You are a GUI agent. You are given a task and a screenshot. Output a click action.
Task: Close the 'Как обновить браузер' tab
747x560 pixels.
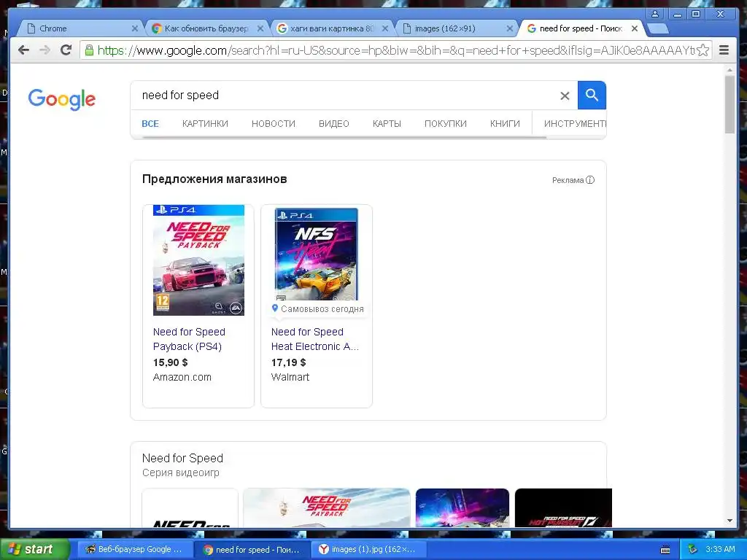[x=260, y=28]
